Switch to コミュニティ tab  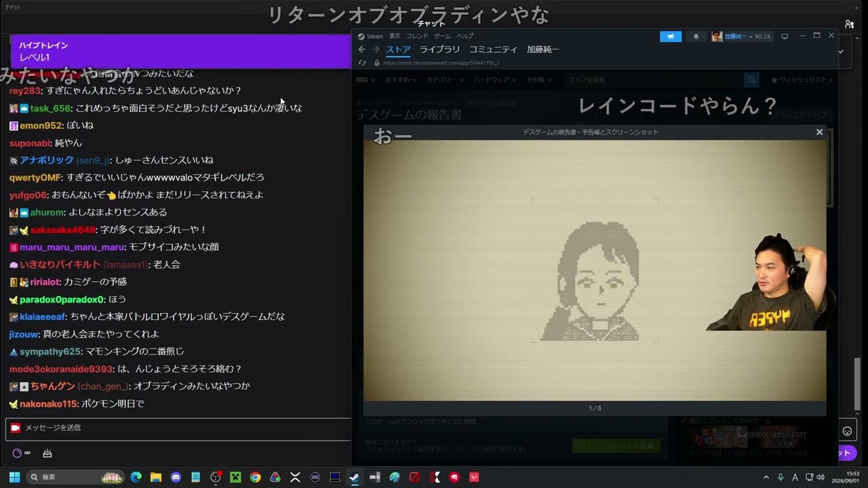(x=493, y=49)
